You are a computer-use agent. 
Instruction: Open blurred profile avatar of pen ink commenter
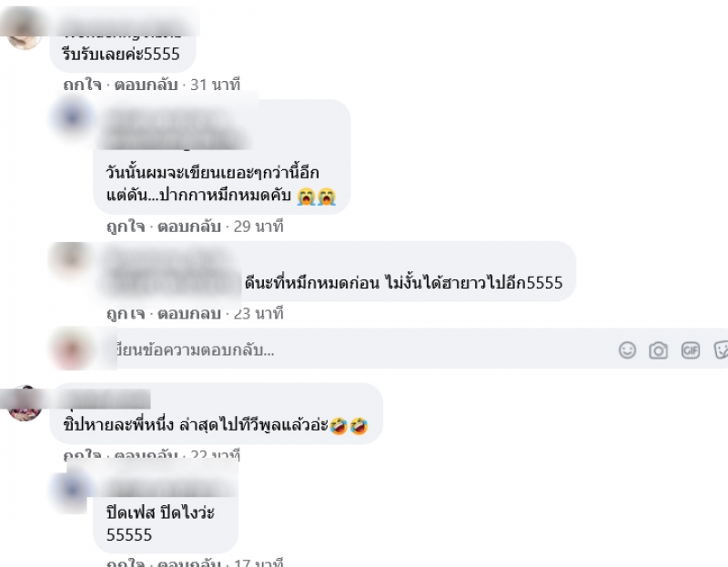coord(73,118)
